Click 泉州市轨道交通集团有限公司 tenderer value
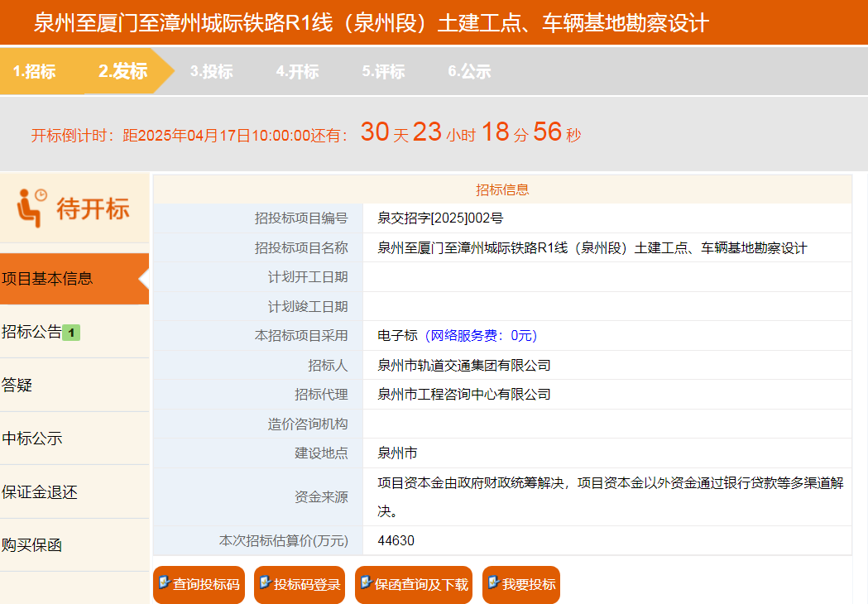Viewport: 868px width, 604px height. click(x=464, y=366)
